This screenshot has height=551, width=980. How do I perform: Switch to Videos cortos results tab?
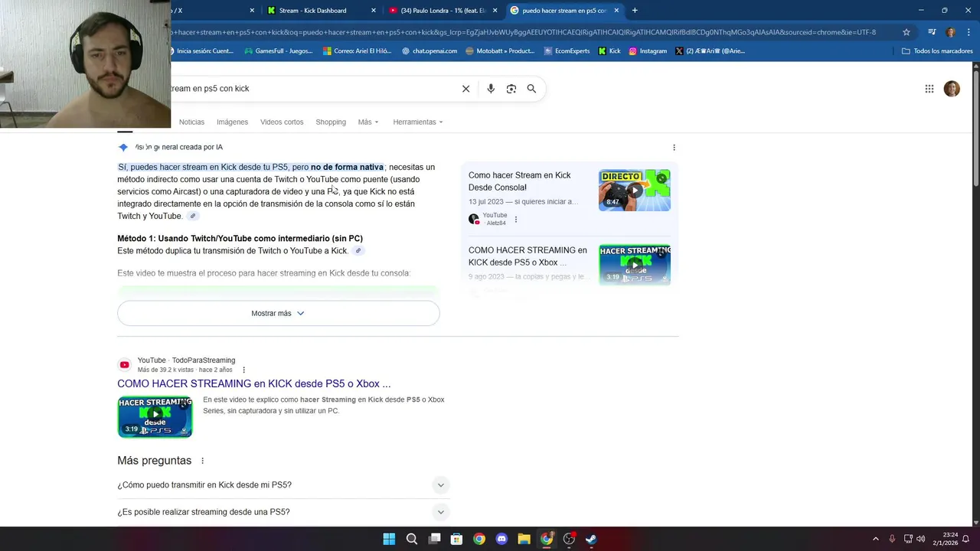coord(282,122)
